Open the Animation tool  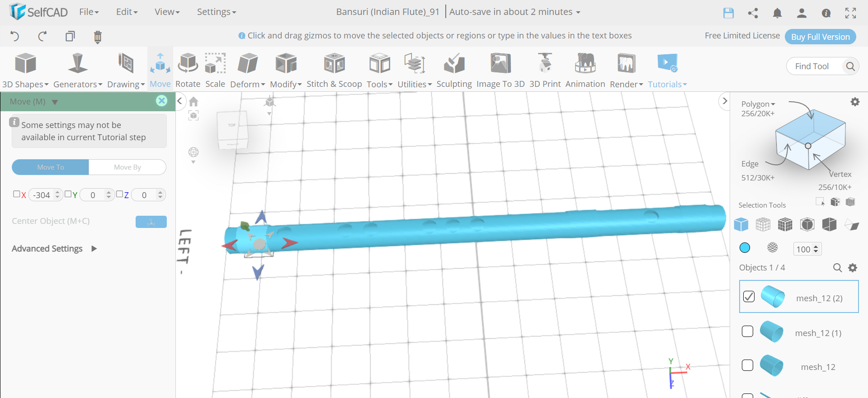pos(585,69)
